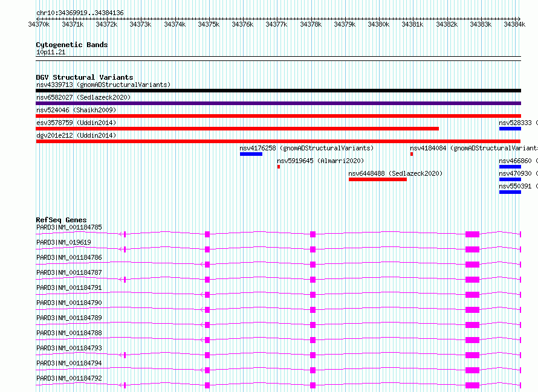
Task: Click the 34377k ruler tick label
Action: [x=276, y=24]
